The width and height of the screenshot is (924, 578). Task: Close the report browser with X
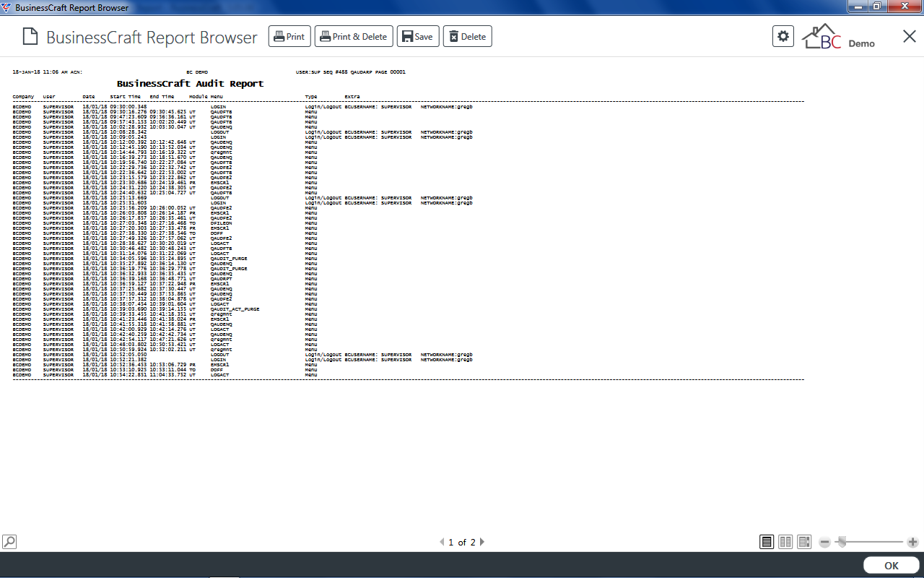point(910,36)
